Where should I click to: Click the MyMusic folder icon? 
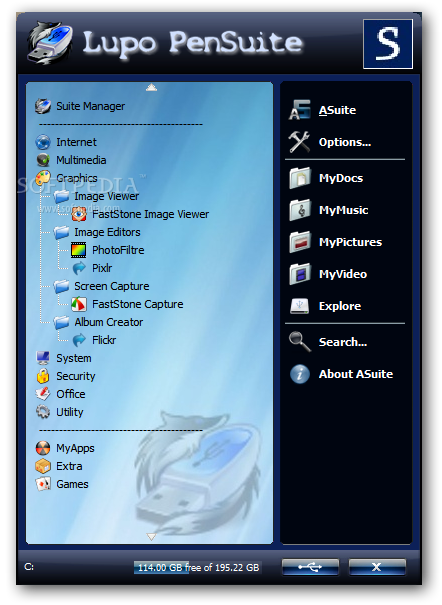click(x=300, y=210)
